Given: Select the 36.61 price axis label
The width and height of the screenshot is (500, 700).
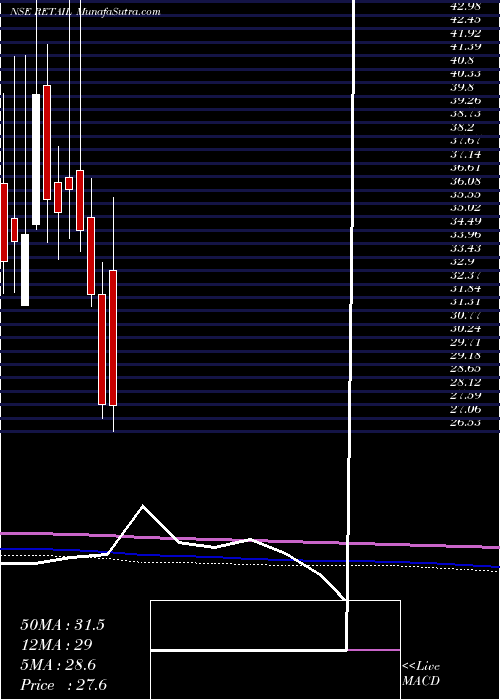Looking at the screenshot, I should [466, 167].
